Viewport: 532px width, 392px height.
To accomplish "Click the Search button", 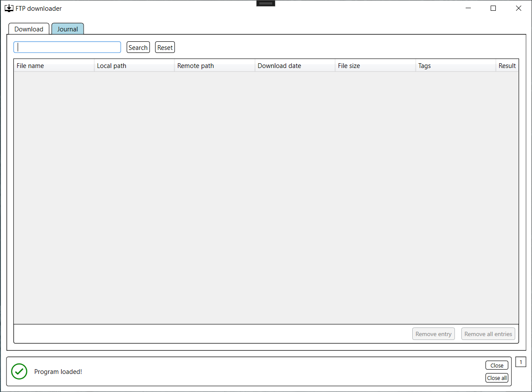I will pos(138,47).
